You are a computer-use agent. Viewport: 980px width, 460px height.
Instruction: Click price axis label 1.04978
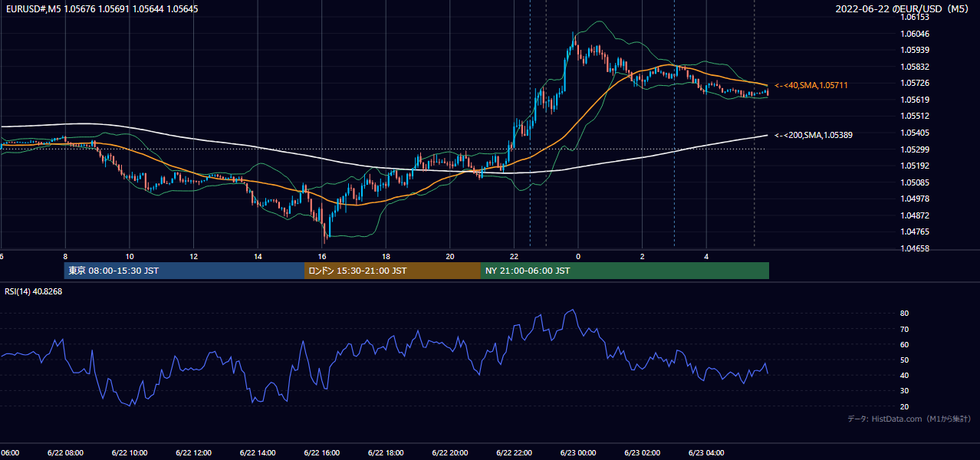click(915, 199)
